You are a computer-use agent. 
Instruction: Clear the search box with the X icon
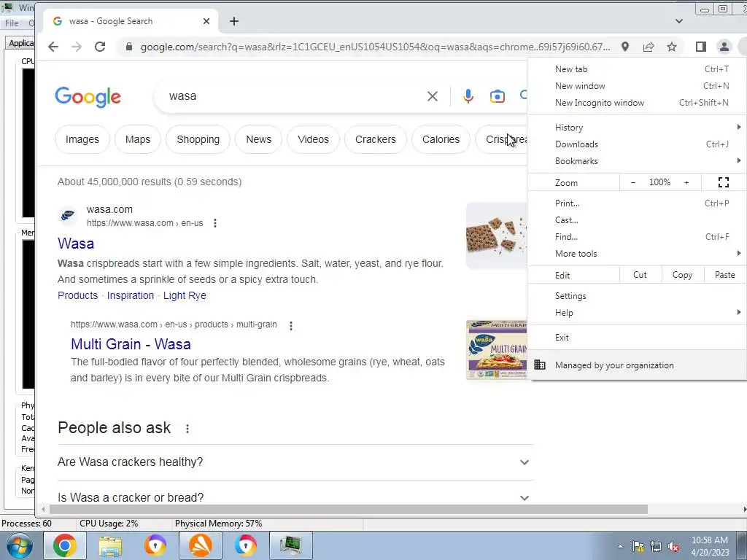(x=432, y=96)
